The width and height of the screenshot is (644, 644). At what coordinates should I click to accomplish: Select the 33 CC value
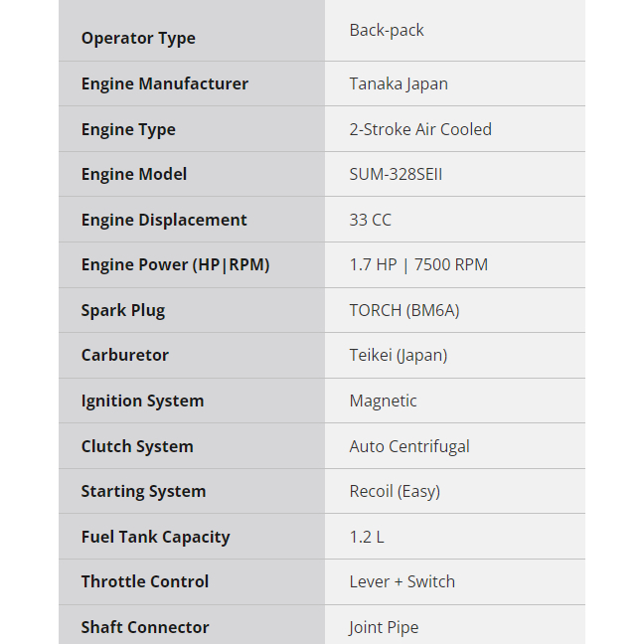point(371,220)
